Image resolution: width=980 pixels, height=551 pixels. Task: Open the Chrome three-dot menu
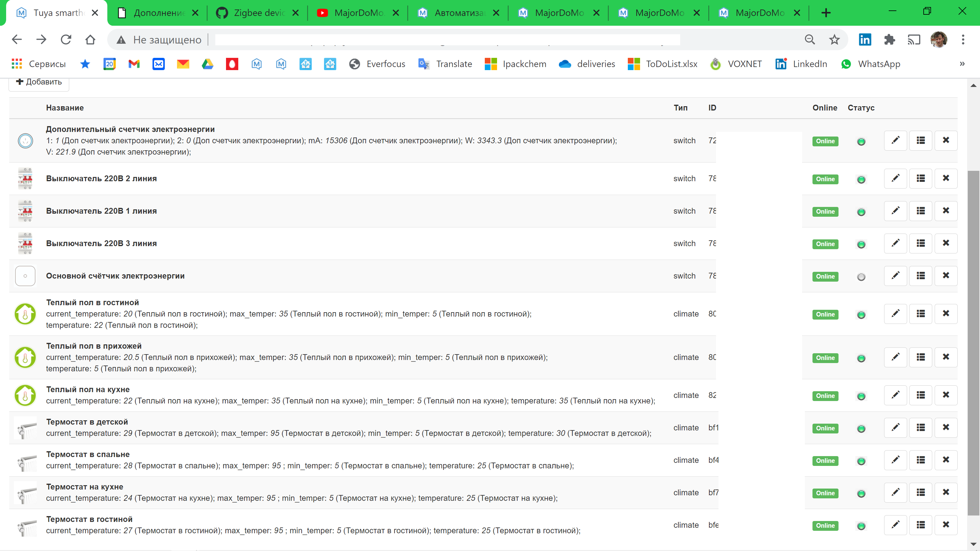(x=963, y=39)
